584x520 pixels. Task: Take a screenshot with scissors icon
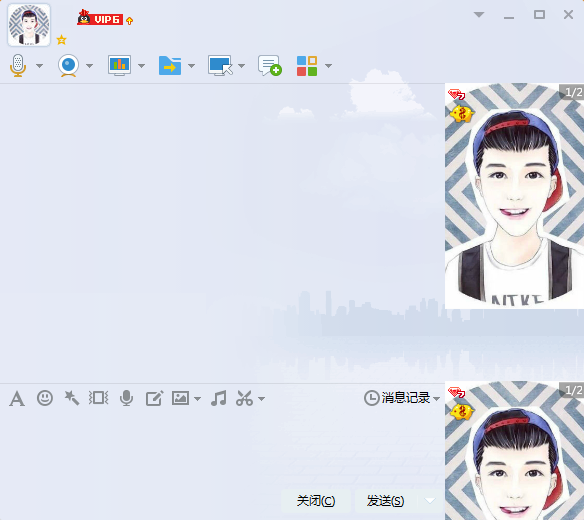[244, 398]
